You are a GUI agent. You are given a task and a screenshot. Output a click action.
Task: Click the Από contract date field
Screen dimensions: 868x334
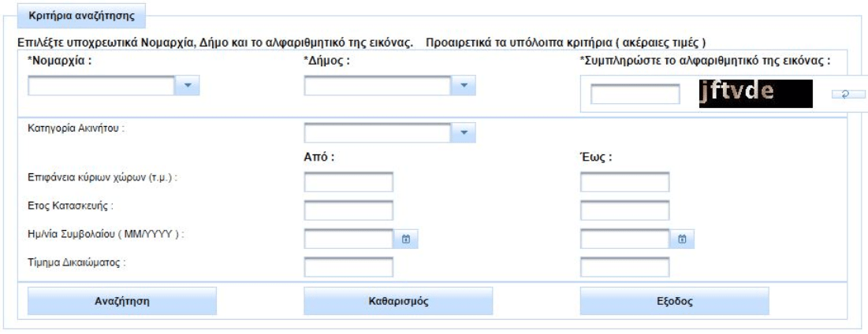point(348,239)
